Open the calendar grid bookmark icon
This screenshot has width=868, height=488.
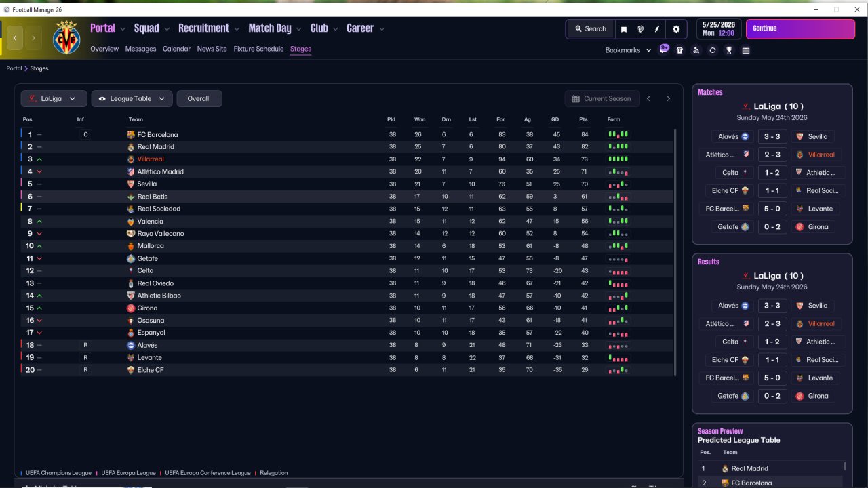tap(746, 50)
